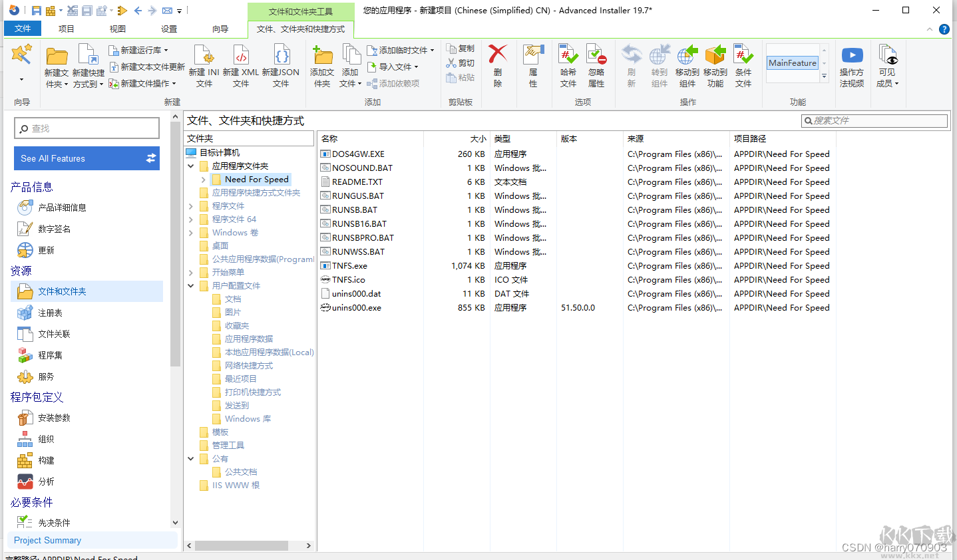Click the 操作方法视频 (How-to Videos) icon
The image size is (957, 560).
(x=853, y=65)
